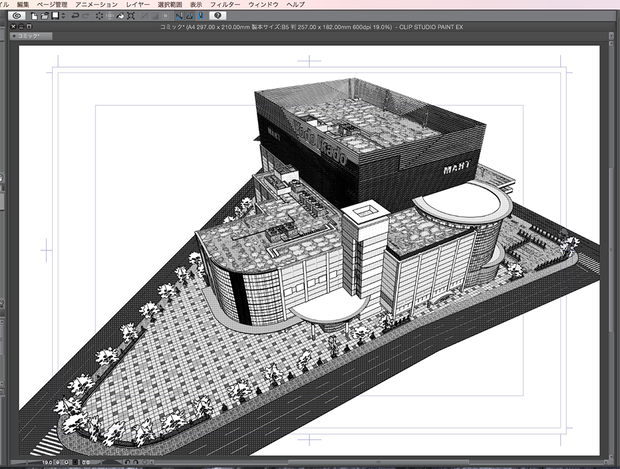
Task: Click the Undo arrow icon
Action: [75, 16]
